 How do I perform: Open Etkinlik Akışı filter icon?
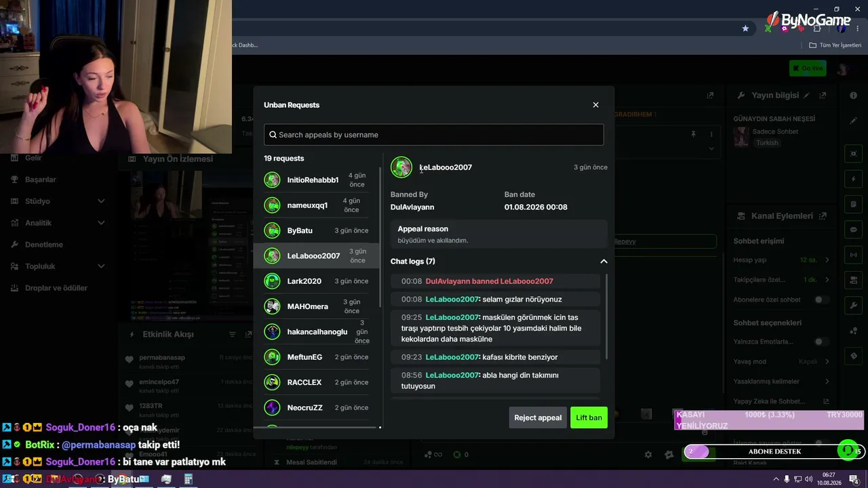[x=232, y=334]
